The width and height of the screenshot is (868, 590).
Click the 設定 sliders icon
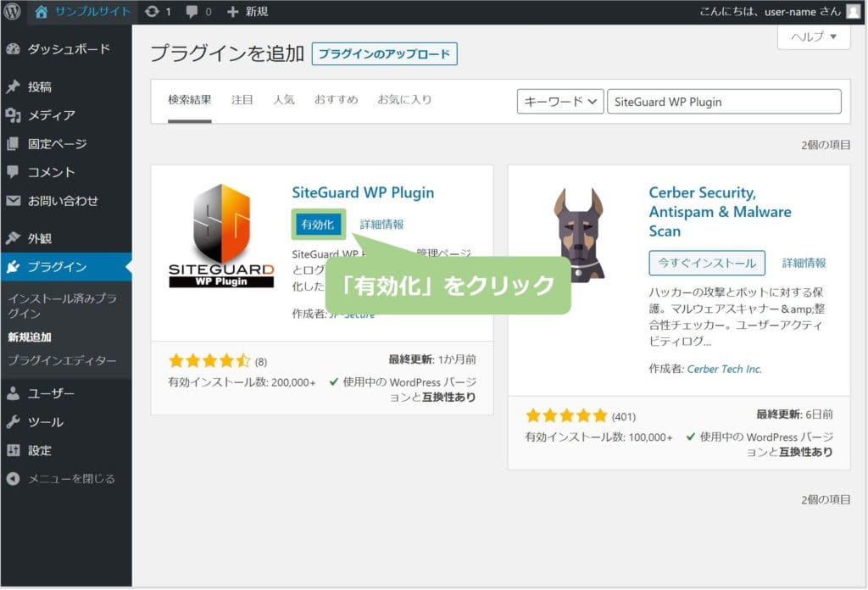(14, 450)
